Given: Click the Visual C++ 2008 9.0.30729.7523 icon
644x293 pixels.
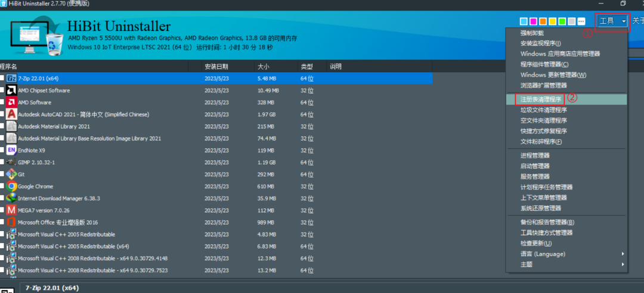Looking at the screenshot, I should point(11,270).
